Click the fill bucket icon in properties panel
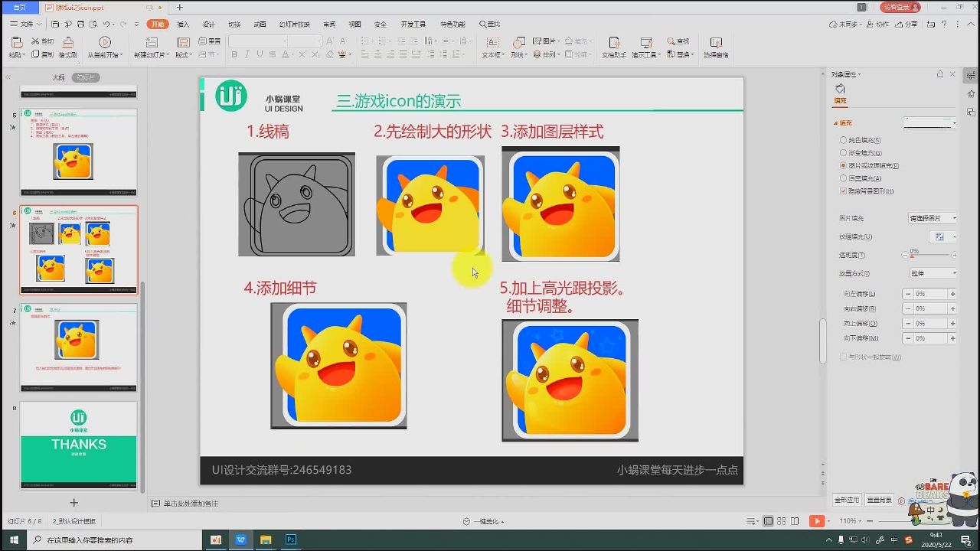The width and height of the screenshot is (980, 551). (x=841, y=90)
